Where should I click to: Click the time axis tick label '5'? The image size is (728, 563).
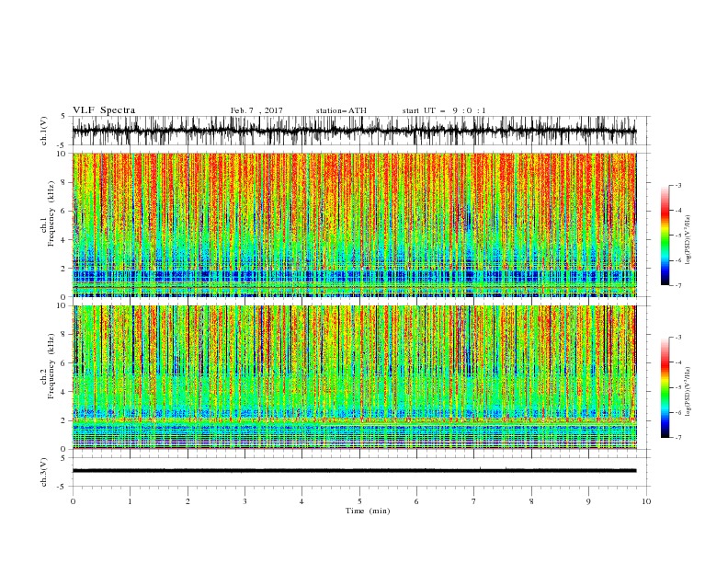pyautogui.click(x=359, y=501)
